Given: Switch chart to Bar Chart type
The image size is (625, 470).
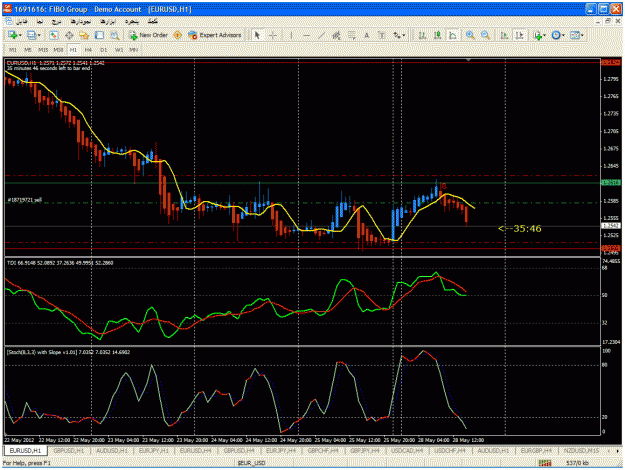Looking at the screenshot, I should point(422,35).
